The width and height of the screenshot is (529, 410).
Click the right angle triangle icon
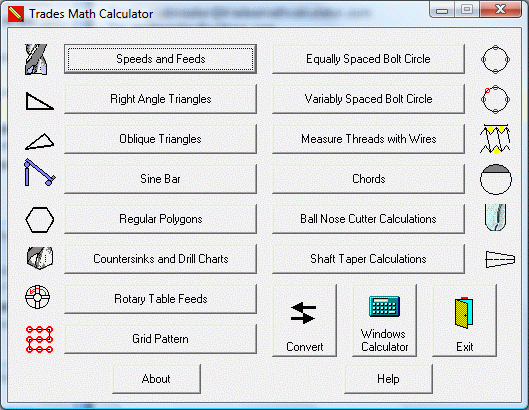tap(39, 101)
